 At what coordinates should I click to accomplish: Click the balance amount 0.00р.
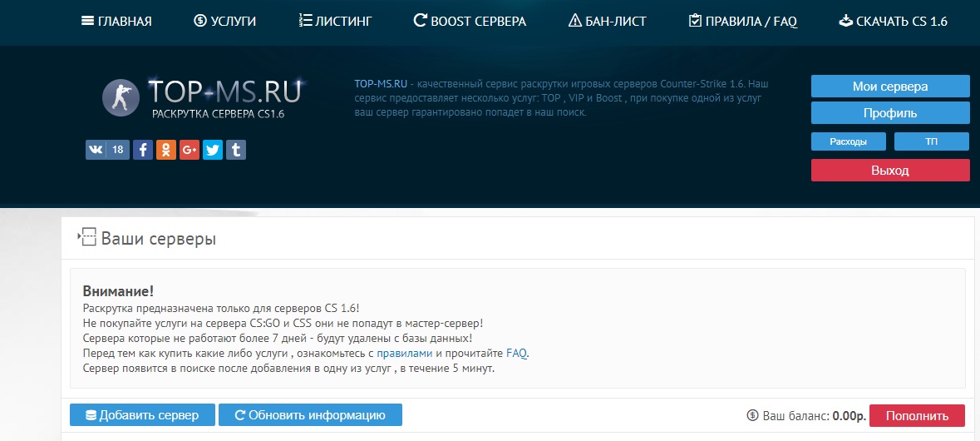tap(849, 416)
